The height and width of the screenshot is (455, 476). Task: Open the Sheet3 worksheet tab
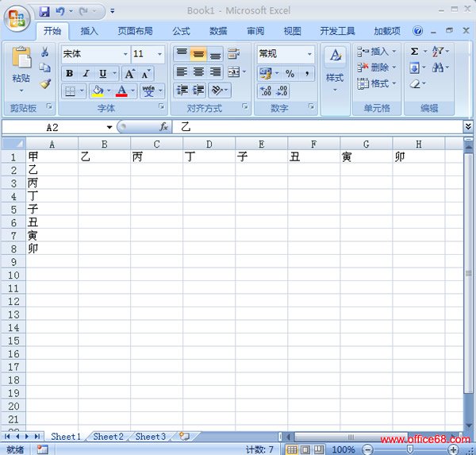(151, 437)
